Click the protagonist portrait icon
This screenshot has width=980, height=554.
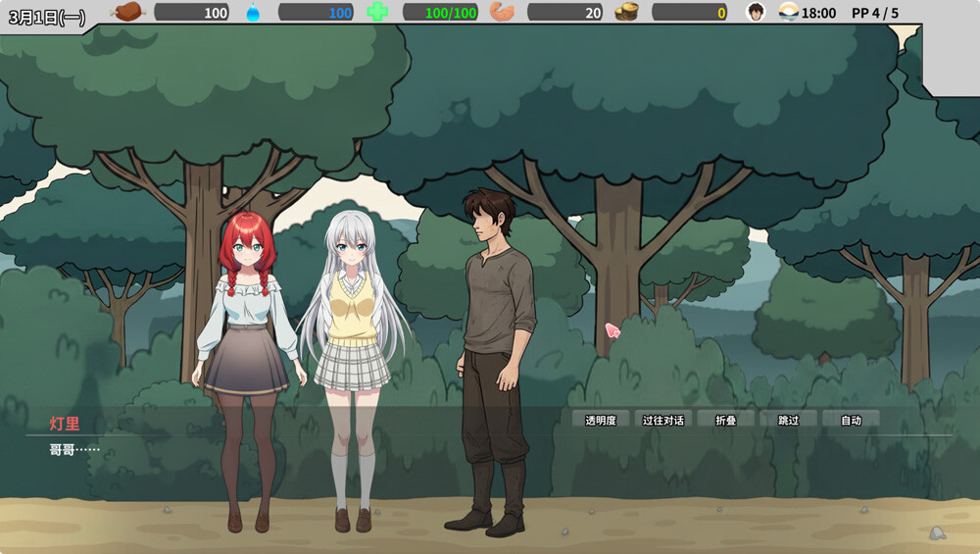(x=756, y=12)
